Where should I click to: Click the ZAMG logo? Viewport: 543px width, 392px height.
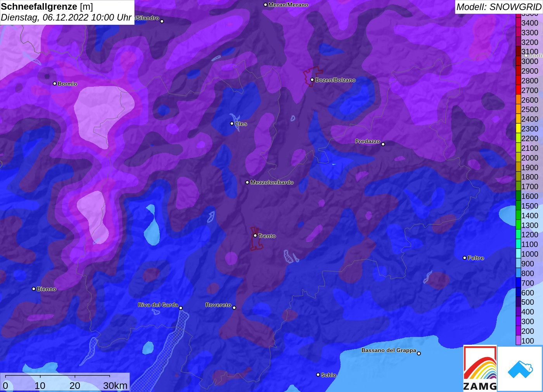pos(480,368)
